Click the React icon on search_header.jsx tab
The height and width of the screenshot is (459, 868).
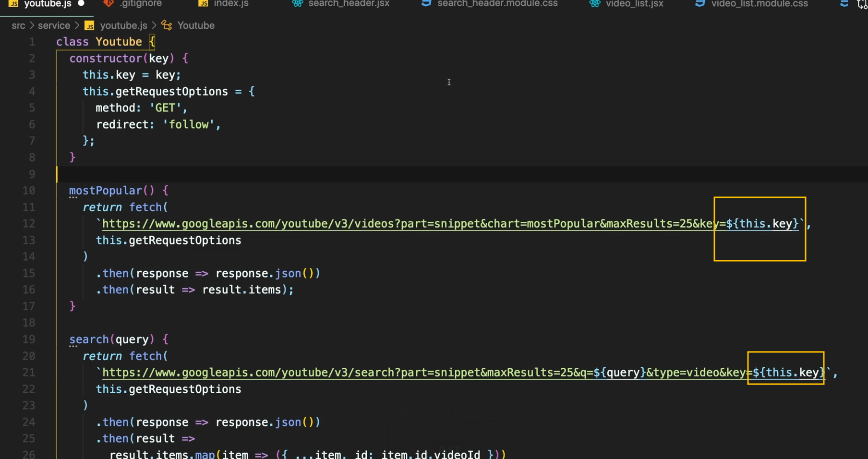(298, 3)
